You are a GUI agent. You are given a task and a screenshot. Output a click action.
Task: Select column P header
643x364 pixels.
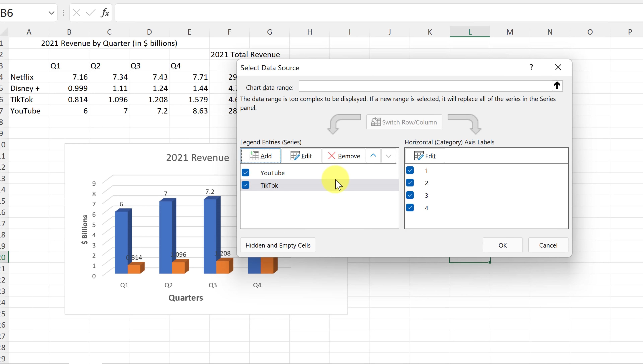(x=630, y=32)
